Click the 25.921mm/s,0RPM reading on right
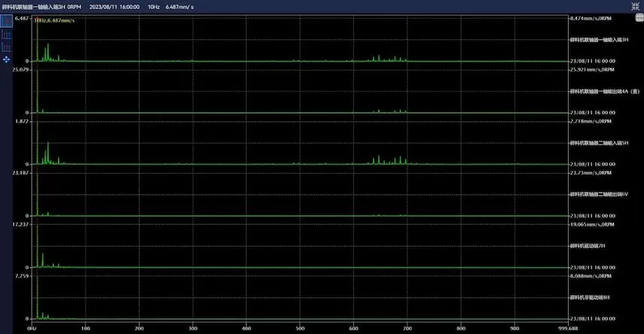The width and height of the screenshot is (644, 334). (x=594, y=69)
